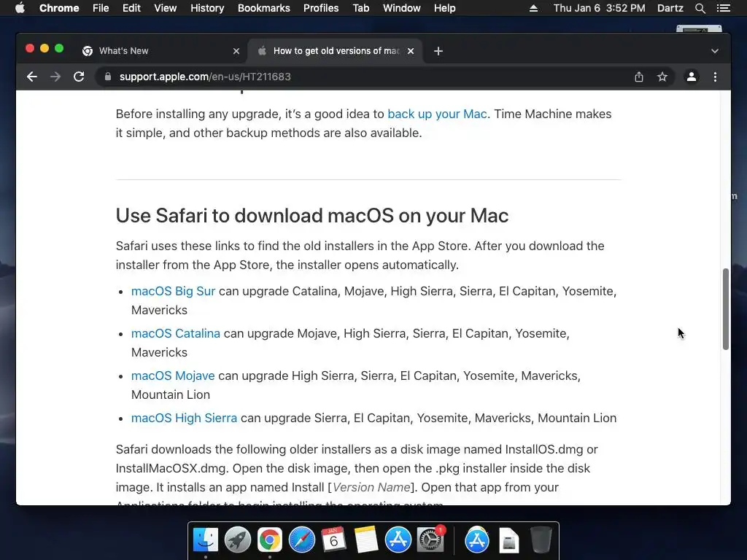Close the How to get old versions tab
Viewport: 747px width, 560px height.
point(411,51)
